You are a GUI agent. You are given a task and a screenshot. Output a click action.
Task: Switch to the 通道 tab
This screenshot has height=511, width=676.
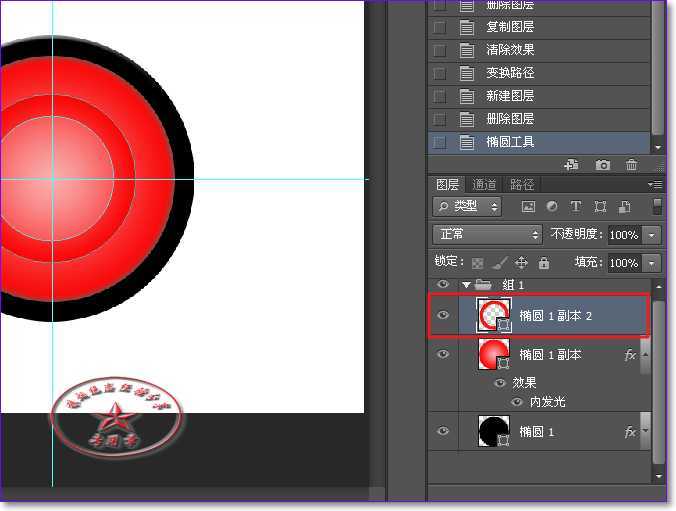484,185
